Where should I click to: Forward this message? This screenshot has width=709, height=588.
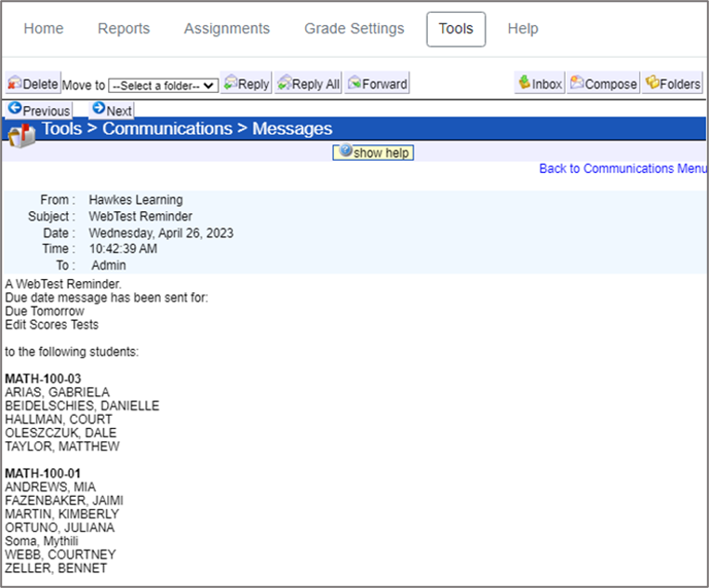377,84
